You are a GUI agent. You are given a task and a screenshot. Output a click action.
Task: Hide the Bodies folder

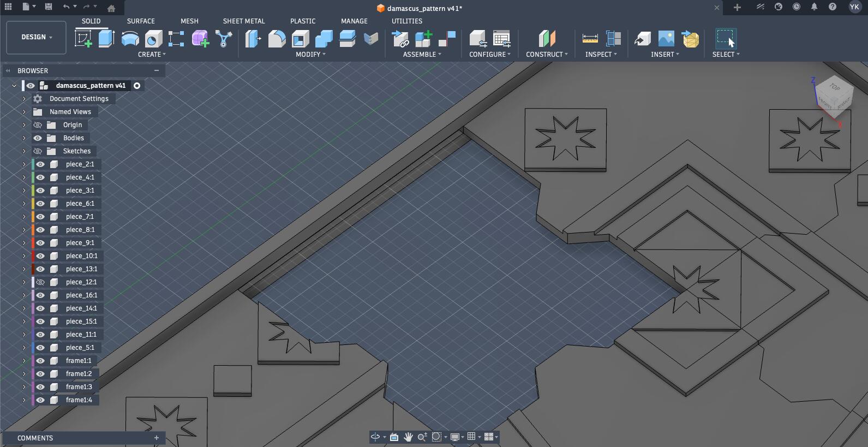click(38, 138)
